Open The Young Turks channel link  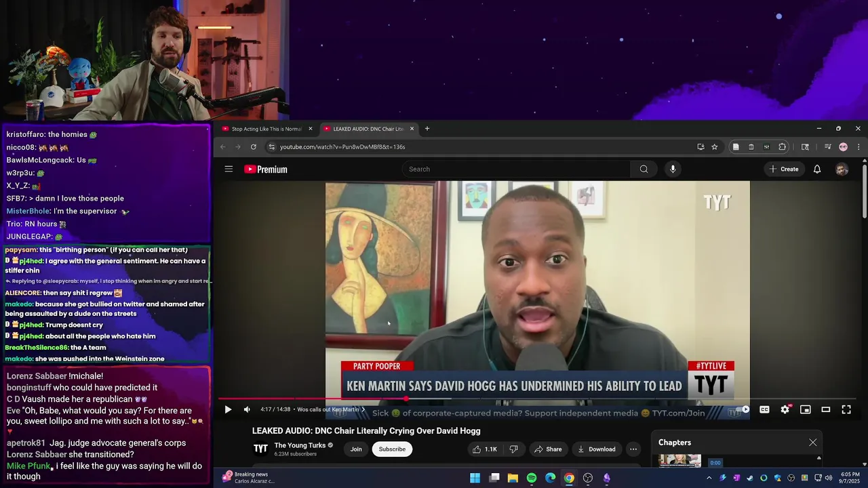pos(300,445)
